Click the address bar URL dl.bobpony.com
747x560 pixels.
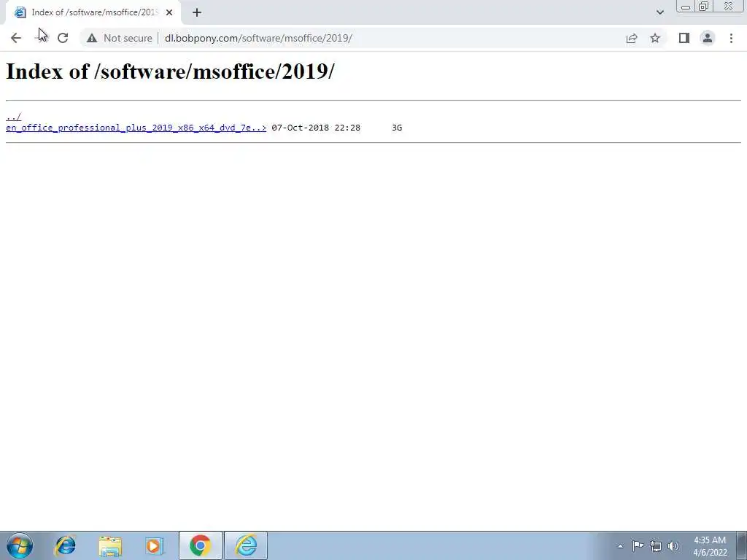[x=258, y=38]
